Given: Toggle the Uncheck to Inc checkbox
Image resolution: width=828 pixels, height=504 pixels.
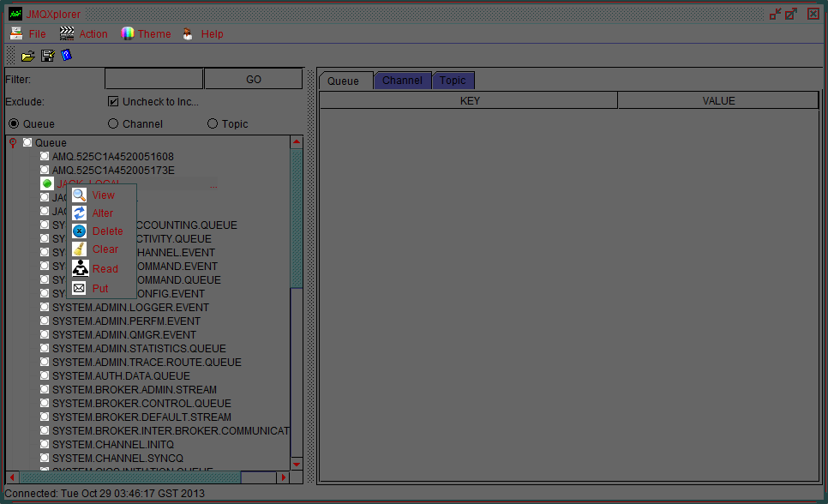Looking at the screenshot, I should tap(112, 101).
